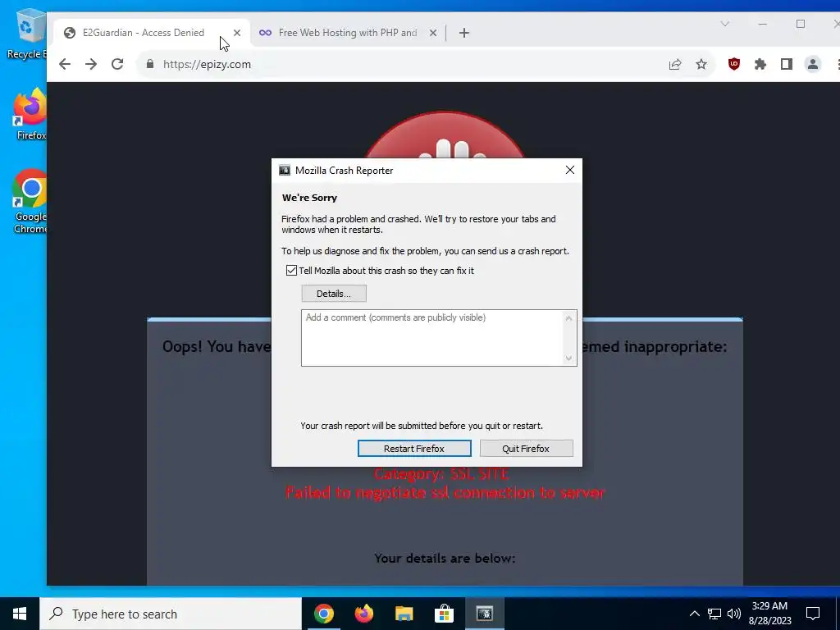This screenshot has width=840, height=630.
Task: Click Restart Firefox button
Action: click(x=414, y=449)
